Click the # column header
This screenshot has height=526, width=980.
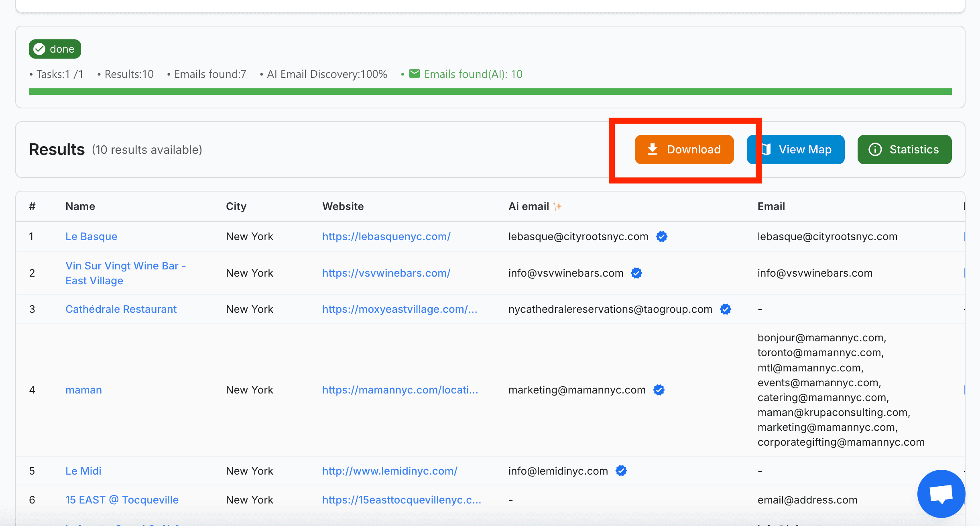coord(32,206)
